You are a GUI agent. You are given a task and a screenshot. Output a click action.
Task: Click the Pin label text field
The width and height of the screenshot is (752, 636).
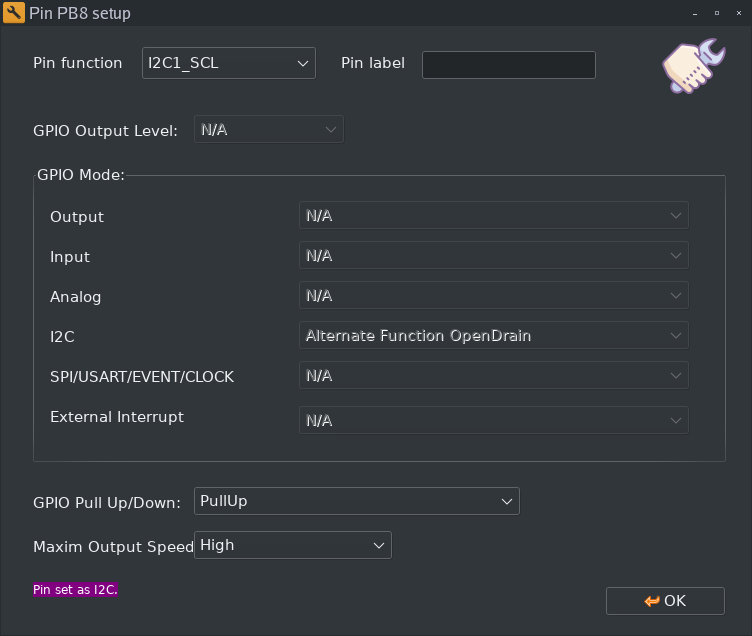(508, 65)
